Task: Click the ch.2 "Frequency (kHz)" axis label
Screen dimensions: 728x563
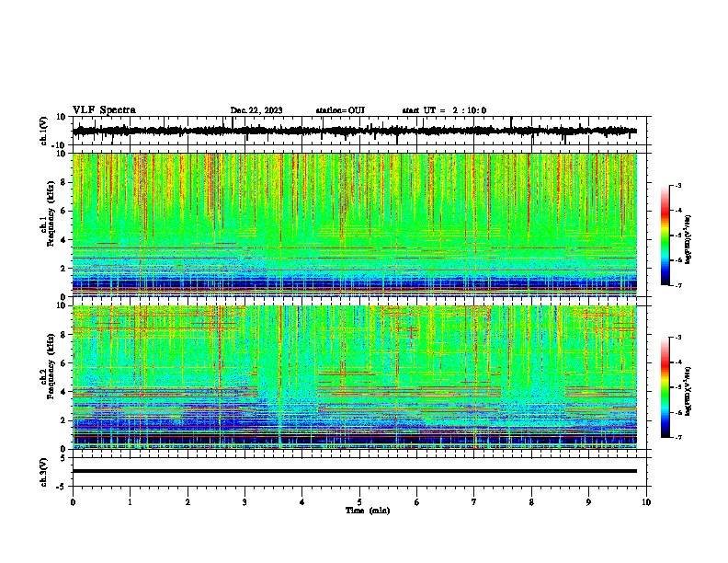Action: click(x=51, y=366)
